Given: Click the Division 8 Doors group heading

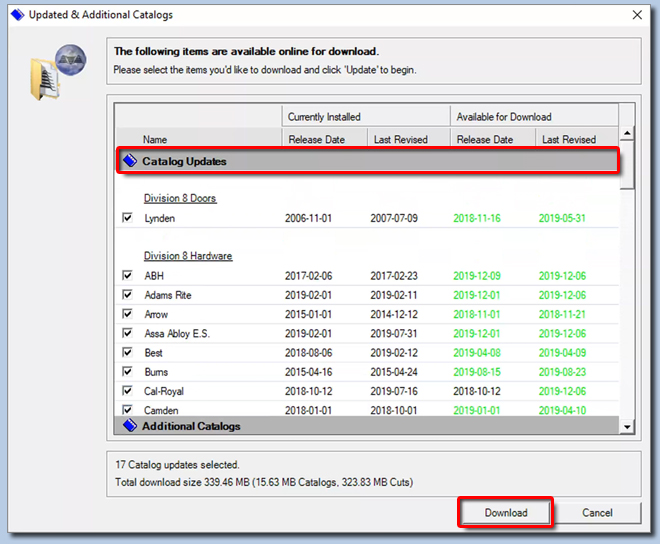Looking at the screenshot, I should (x=179, y=198).
